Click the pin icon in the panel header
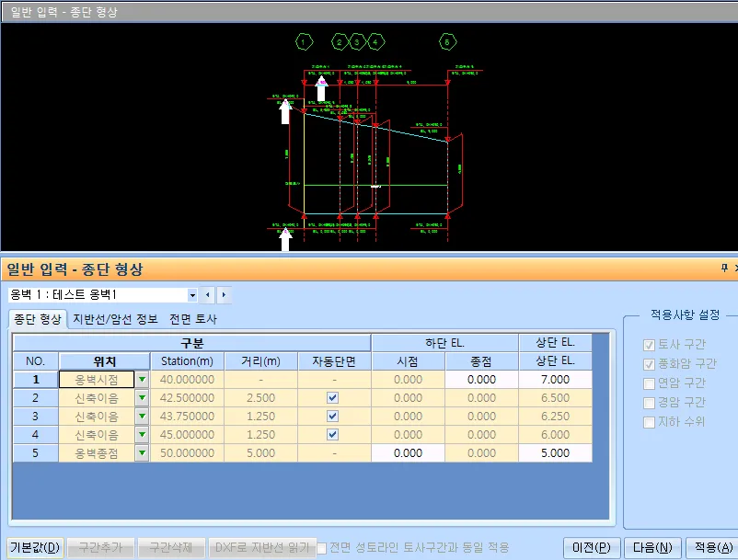738x560 pixels. [724, 268]
